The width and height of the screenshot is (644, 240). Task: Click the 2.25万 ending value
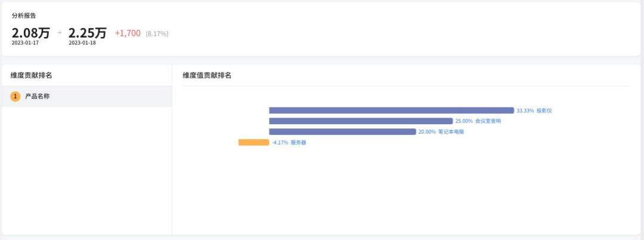87,33
